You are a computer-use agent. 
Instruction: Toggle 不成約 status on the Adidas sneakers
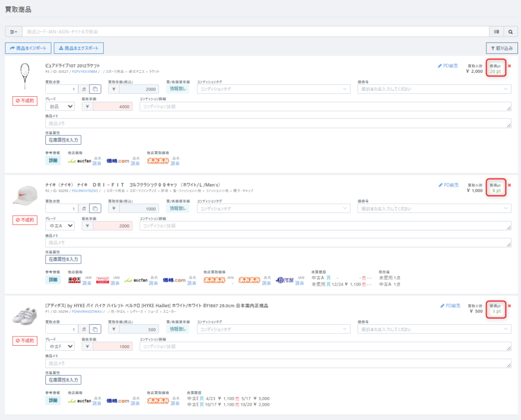(x=25, y=341)
